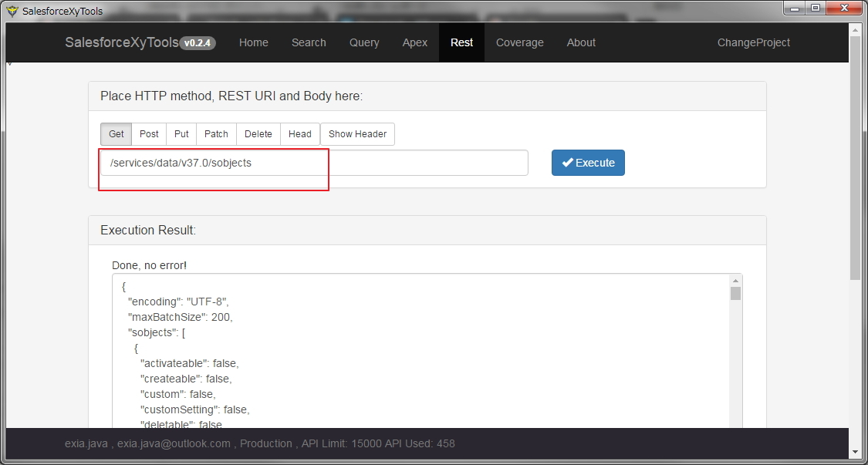Click the 'Place HTTP method' panel heading
Viewport: 868px width, 465px height.
(231, 96)
